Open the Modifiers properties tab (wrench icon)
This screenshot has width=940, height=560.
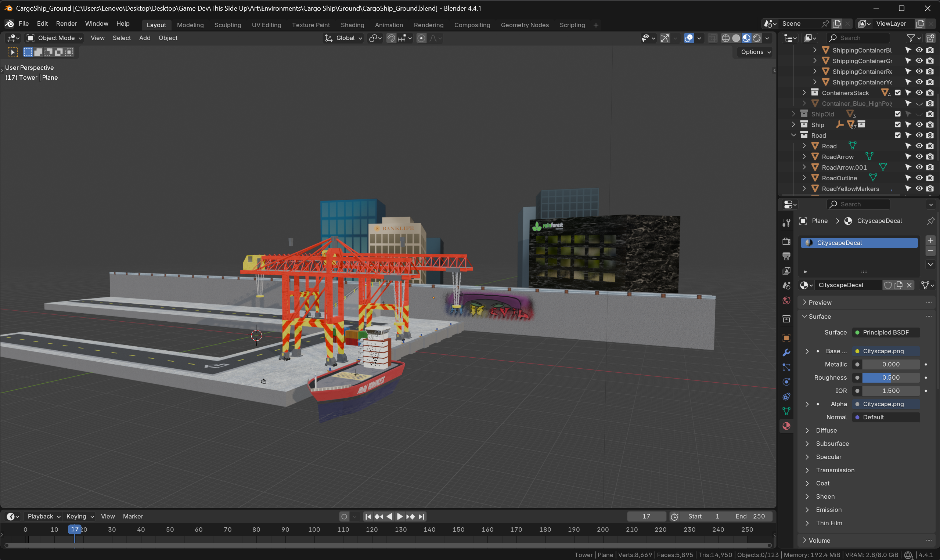786,353
